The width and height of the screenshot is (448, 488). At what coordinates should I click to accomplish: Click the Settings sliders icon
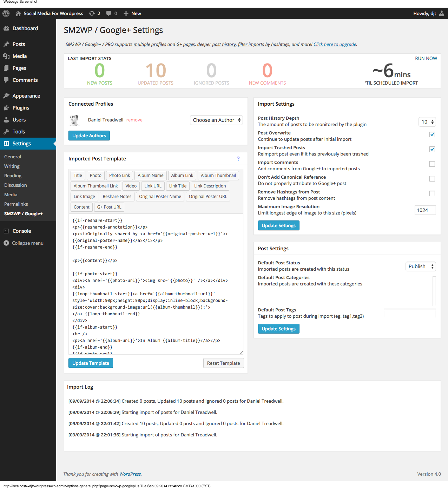(x=6, y=144)
